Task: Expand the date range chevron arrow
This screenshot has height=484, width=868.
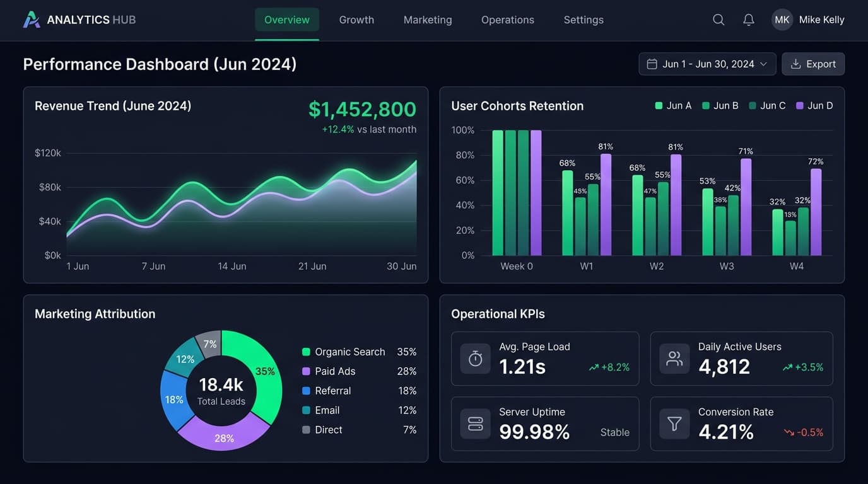Action: click(x=763, y=64)
